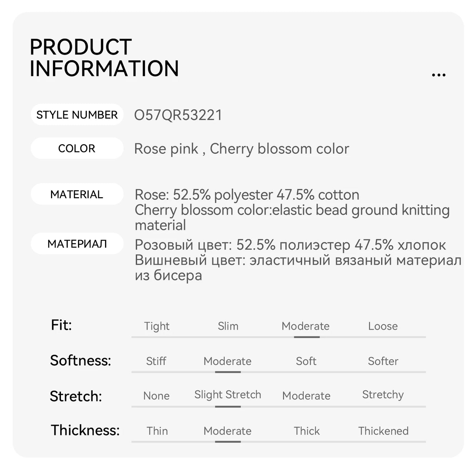The height and width of the screenshot is (475, 476).
Task: Select the COLOR label pill
Action: 77,148
